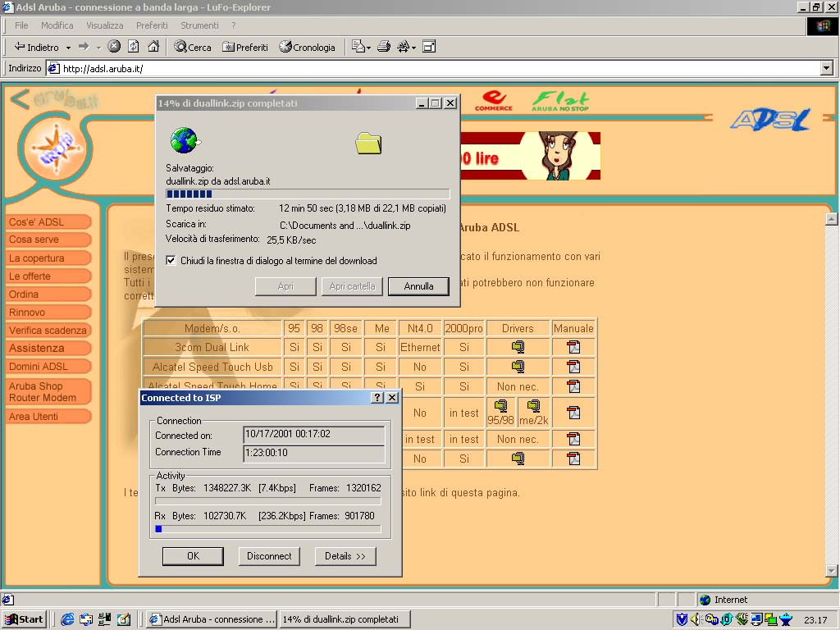Download 3com Dual Link drivers icon
840x630 pixels.
coord(518,347)
